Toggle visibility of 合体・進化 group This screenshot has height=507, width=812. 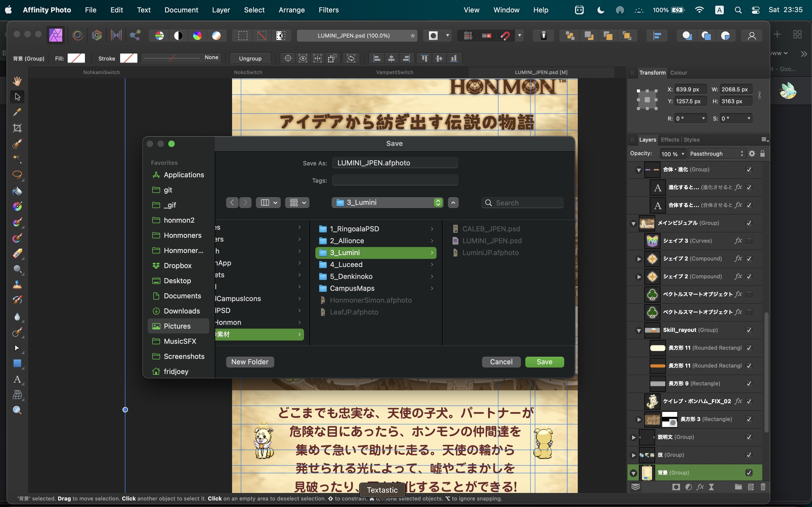point(749,170)
